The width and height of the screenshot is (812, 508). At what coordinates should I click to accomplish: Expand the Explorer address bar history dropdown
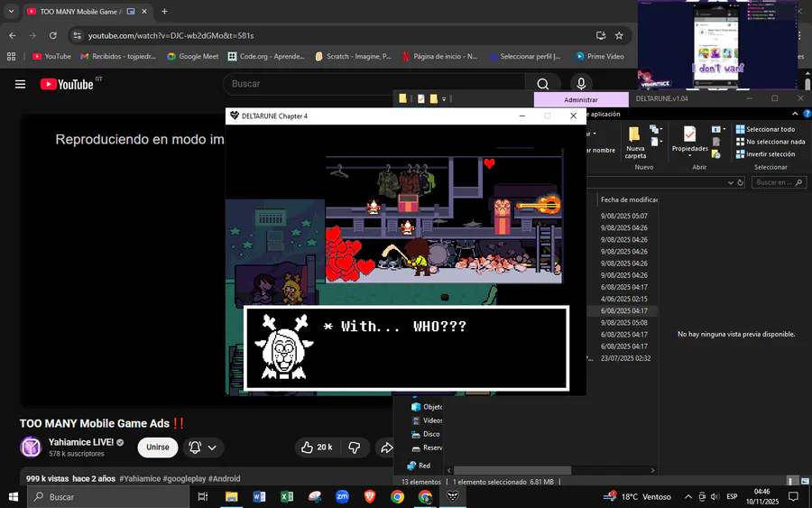[x=731, y=182]
